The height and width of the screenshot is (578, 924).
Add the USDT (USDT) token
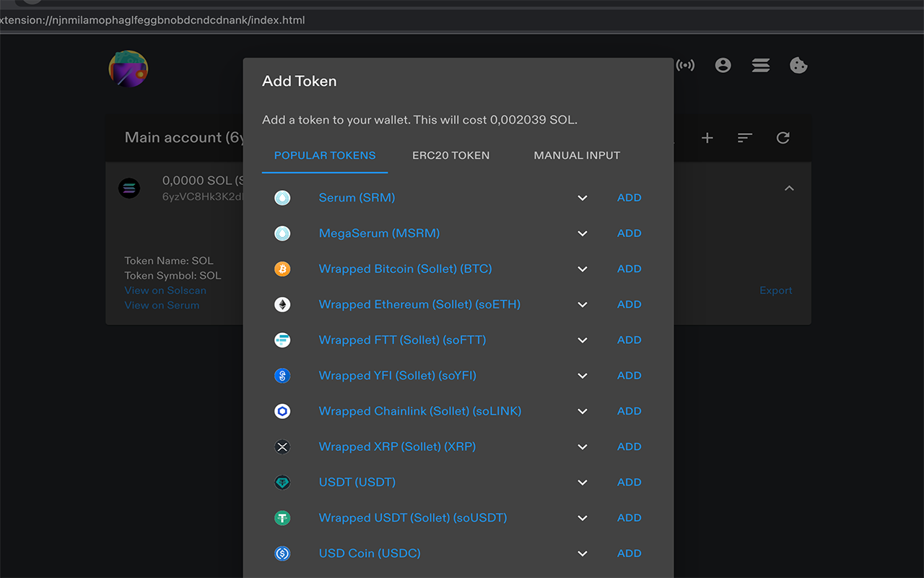pos(629,482)
